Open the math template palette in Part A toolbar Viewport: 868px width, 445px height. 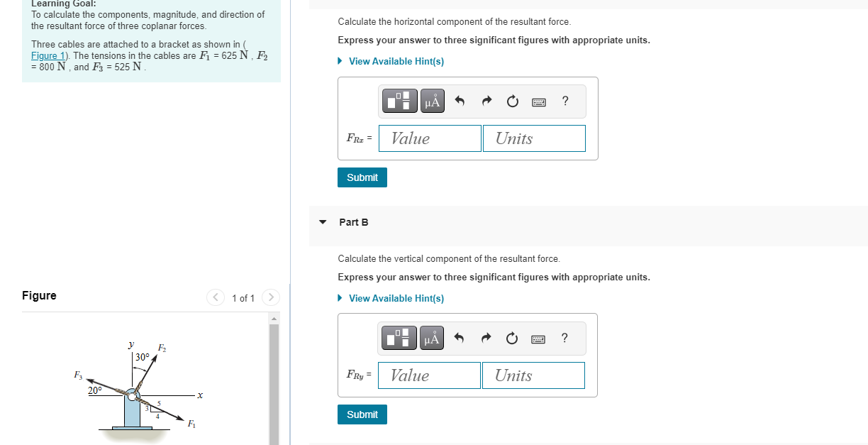pyautogui.click(x=399, y=101)
